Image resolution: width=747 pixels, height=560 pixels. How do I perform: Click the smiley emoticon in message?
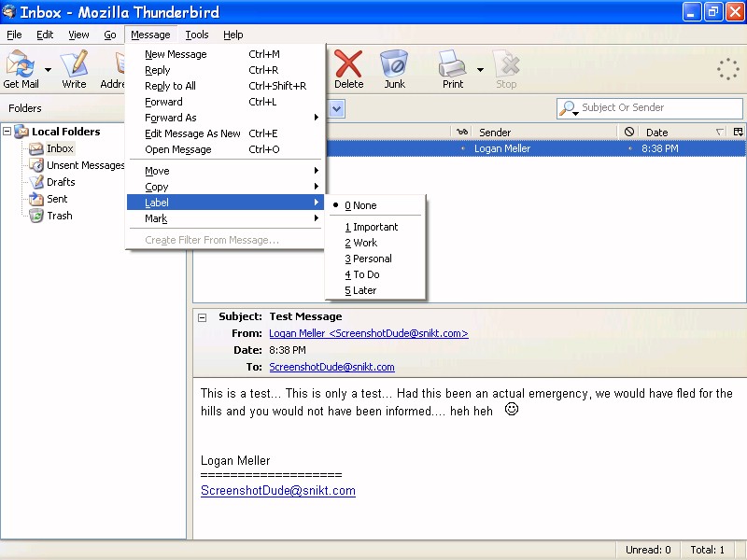(511, 409)
